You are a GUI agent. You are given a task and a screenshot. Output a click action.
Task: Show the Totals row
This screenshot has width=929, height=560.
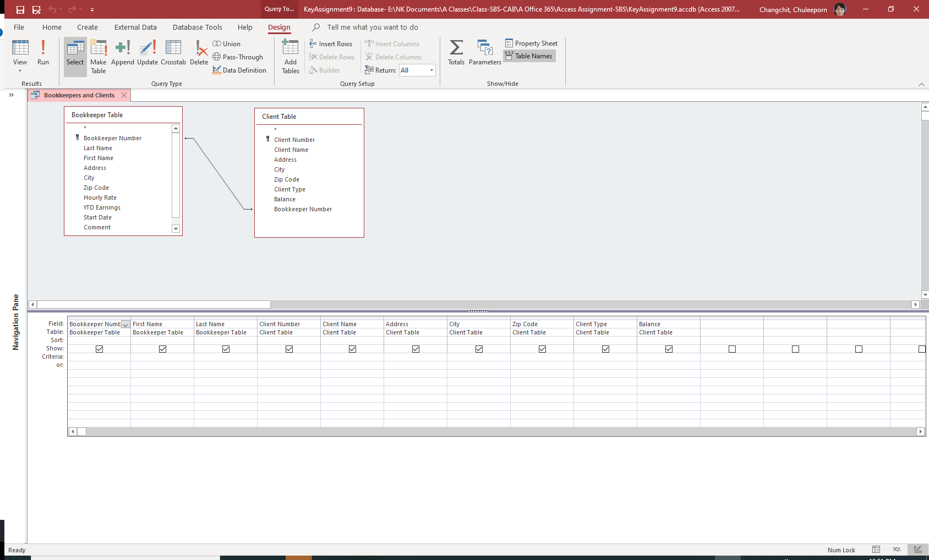point(456,53)
